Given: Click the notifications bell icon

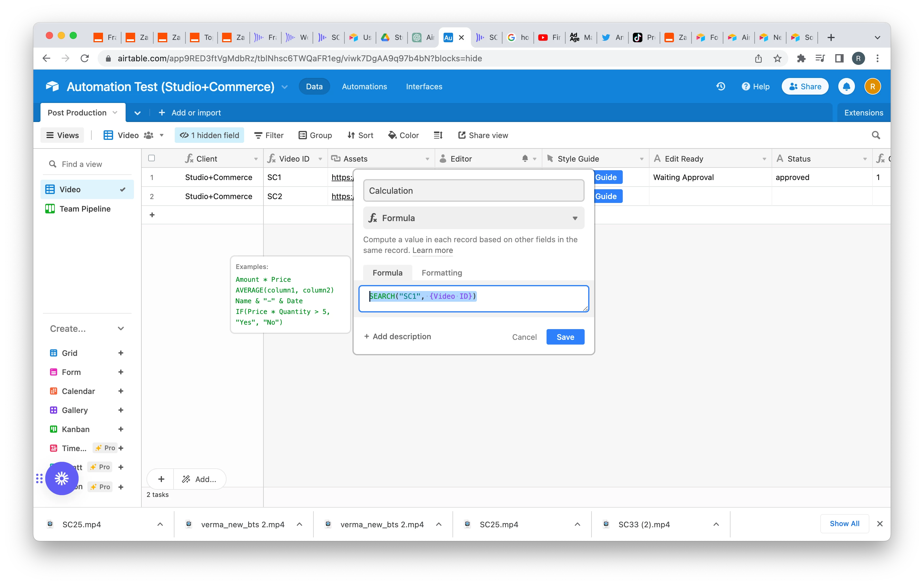Looking at the screenshot, I should [846, 87].
